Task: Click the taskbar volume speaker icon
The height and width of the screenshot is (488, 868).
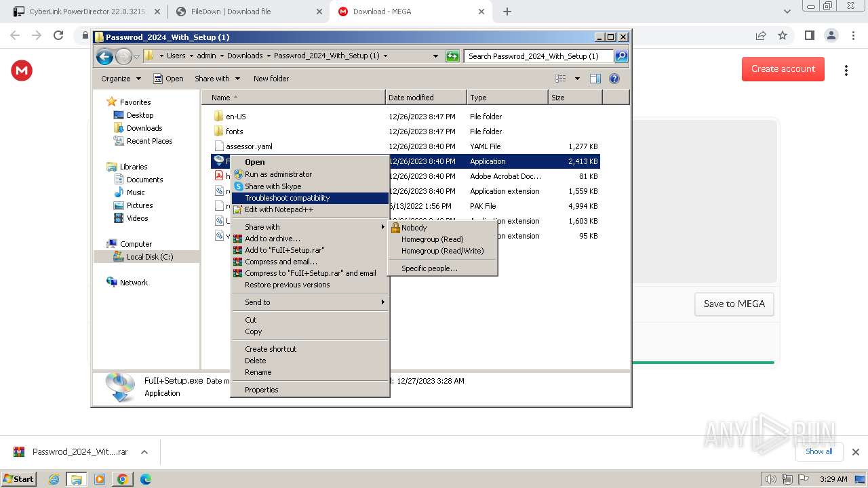Action: [770, 479]
